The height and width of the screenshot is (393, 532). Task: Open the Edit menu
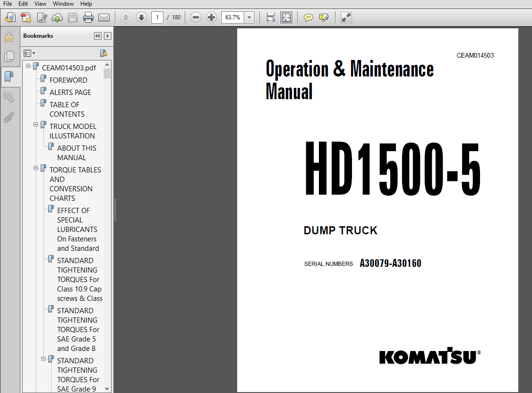(x=23, y=4)
